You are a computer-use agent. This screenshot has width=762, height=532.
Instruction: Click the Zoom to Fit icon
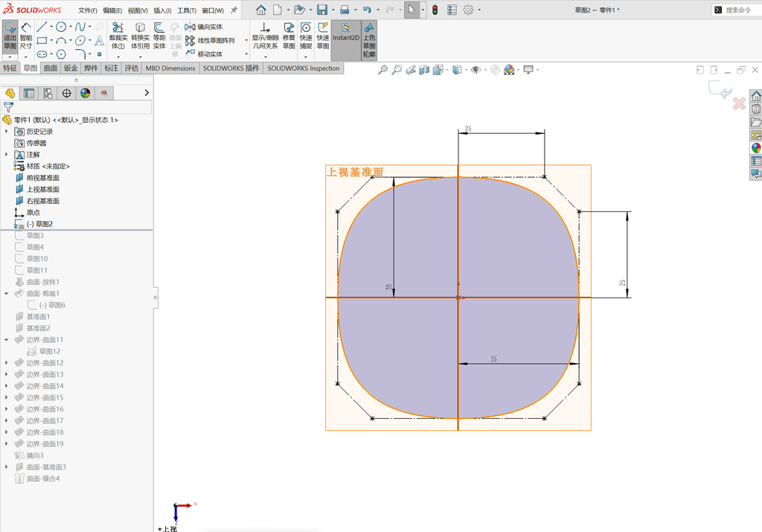pyautogui.click(x=383, y=70)
